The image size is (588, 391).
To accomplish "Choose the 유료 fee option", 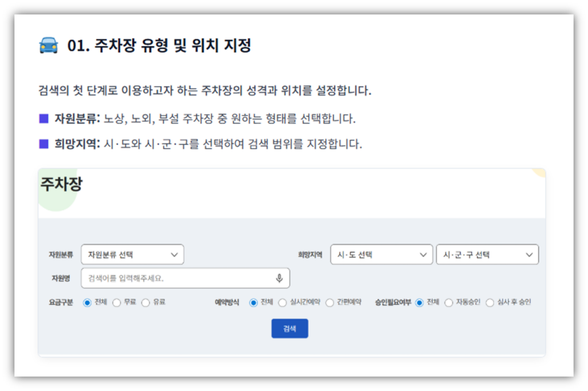I will point(145,303).
